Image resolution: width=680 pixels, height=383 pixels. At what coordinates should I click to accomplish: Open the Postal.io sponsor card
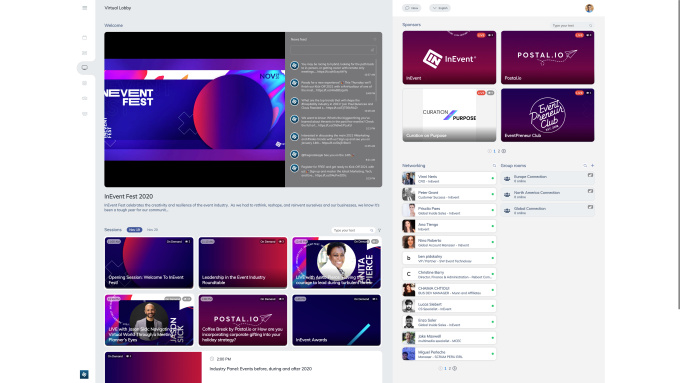(547, 57)
